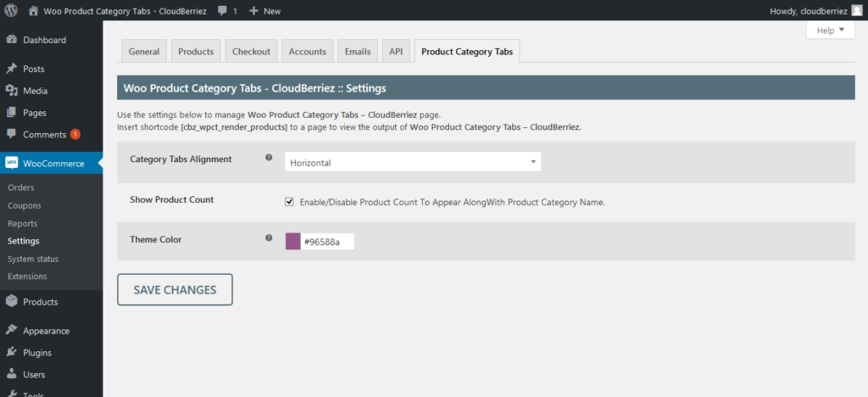The width and height of the screenshot is (868, 397).
Task: Open the purple Theme Color swatch
Action: pos(292,242)
